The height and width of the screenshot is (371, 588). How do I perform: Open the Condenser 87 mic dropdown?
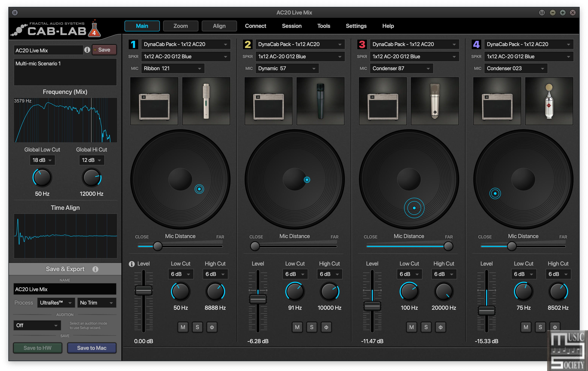click(401, 68)
